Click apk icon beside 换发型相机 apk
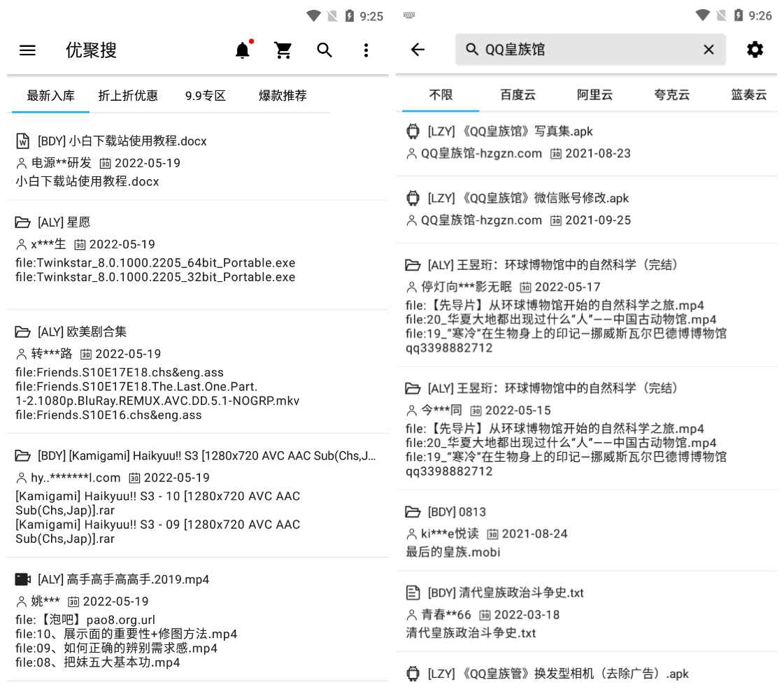 click(x=413, y=674)
